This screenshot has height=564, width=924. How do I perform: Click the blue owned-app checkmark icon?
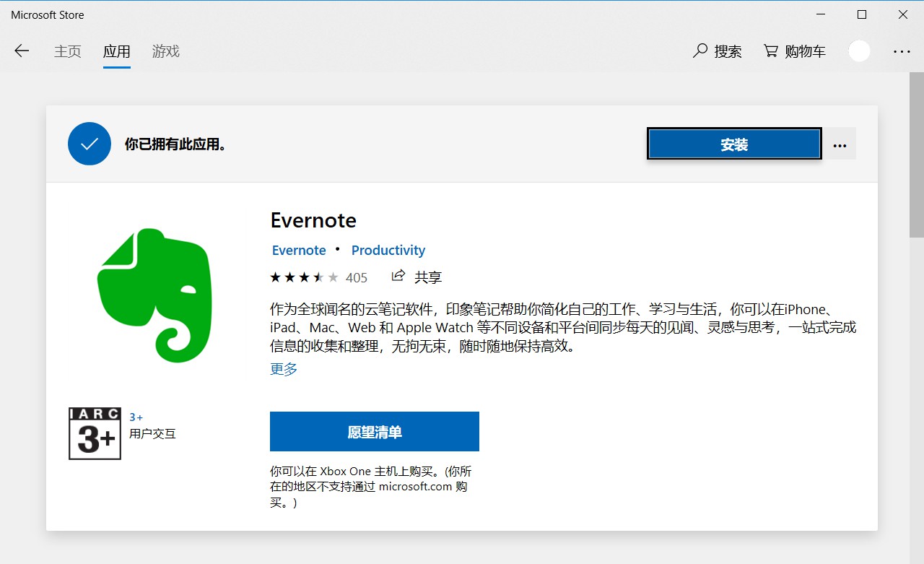tap(90, 144)
